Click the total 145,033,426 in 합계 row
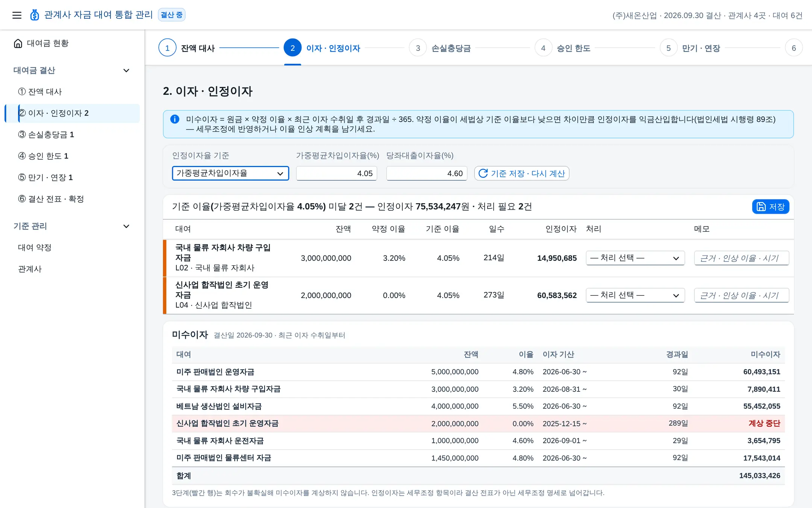The height and width of the screenshot is (508, 812). [759, 476]
